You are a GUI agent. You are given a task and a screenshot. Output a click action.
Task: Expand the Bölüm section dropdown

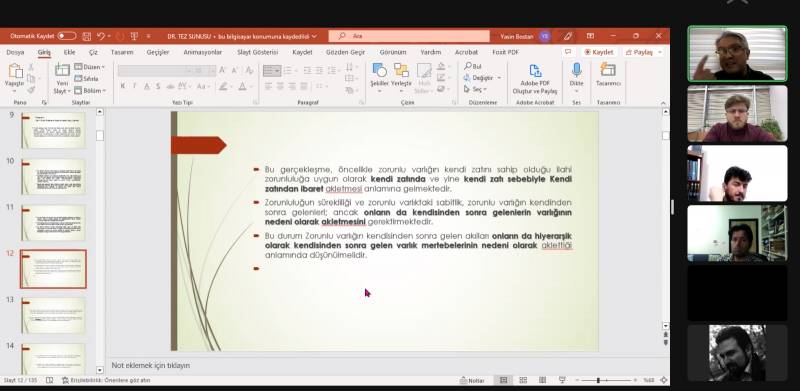[x=90, y=90]
